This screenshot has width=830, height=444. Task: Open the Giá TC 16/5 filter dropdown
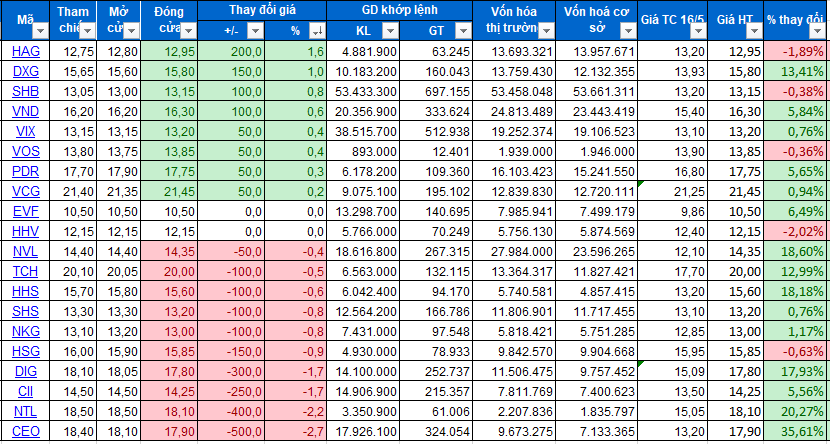pyautogui.click(x=699, y=32)
